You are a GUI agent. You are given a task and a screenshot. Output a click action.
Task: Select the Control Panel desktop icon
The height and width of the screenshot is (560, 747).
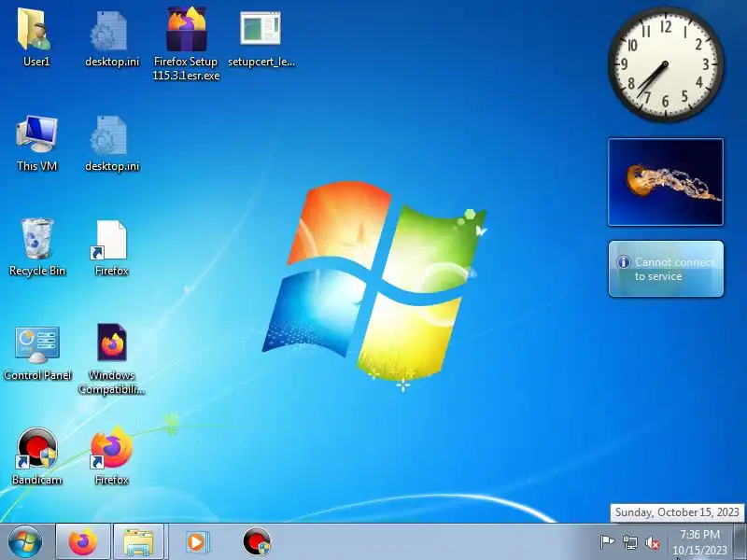point(36,343)
